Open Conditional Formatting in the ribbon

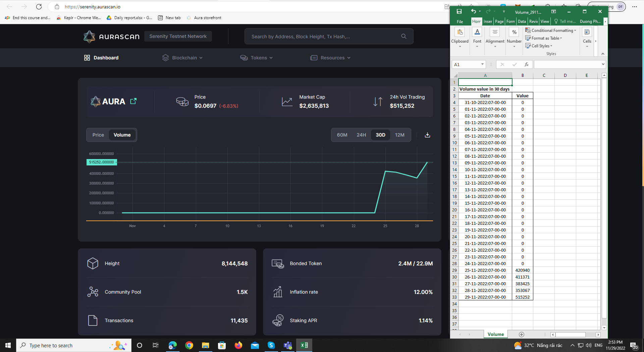[551, 30]
